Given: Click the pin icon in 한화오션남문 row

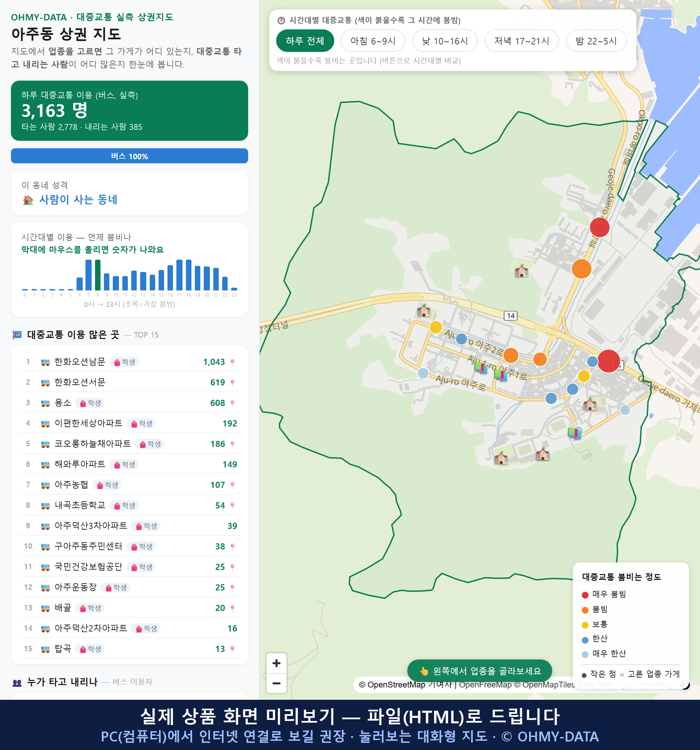Looking at the screenshot, I should [x=232, y=362].
